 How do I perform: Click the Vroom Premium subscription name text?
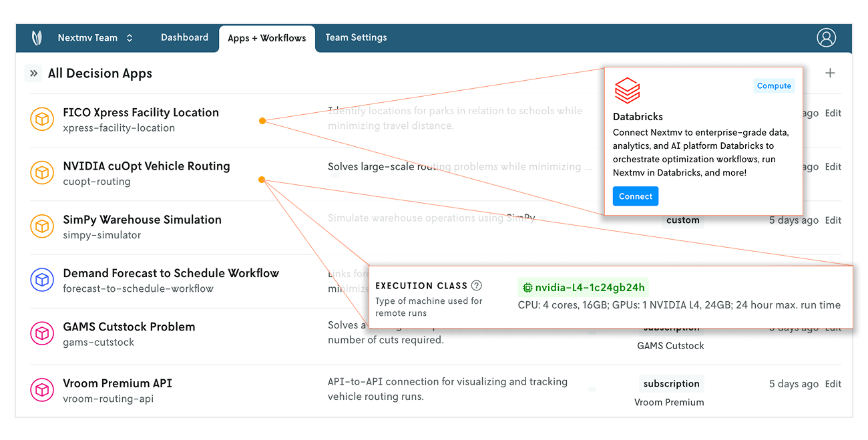coord(669,403)
